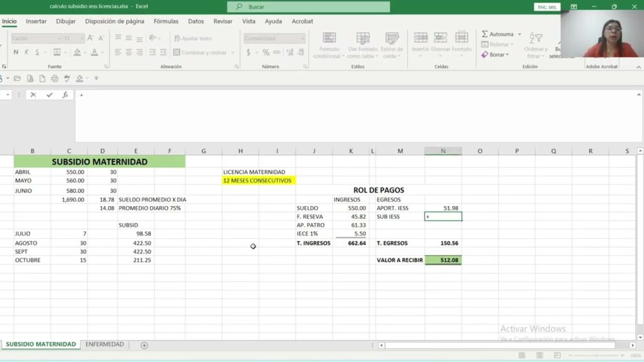Select the 12 MESES CONSECUTIVOS cell
Image resolution: width=644 pixels, height=362 pixels.
pyautogui.click(x=258, y=180)
